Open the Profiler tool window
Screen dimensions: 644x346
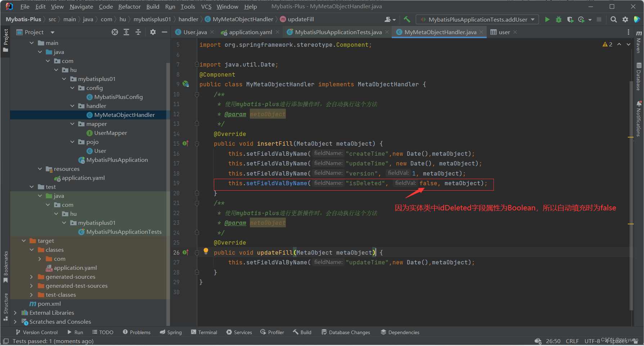pyautogui.click(x=272, y=332)
